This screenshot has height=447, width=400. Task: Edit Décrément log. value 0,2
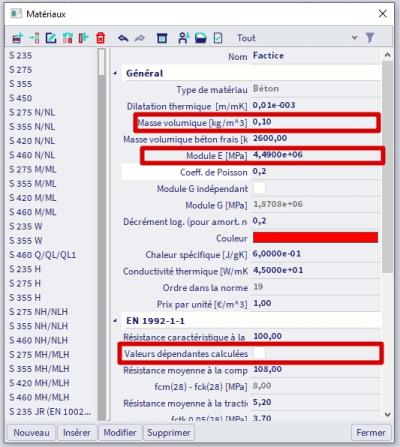tap(315, 221)
